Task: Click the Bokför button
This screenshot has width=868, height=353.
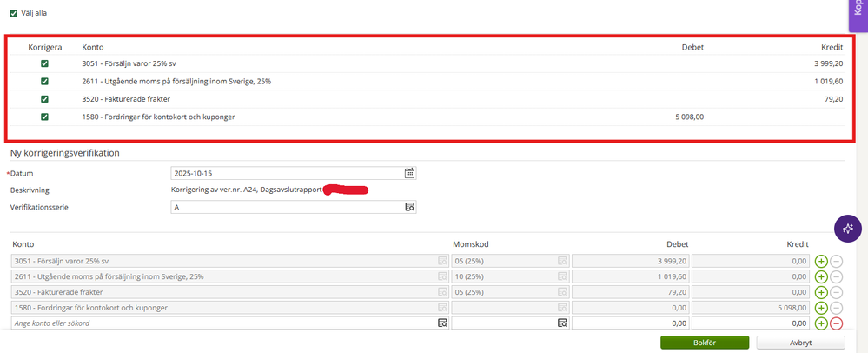Action: [705, 343]
